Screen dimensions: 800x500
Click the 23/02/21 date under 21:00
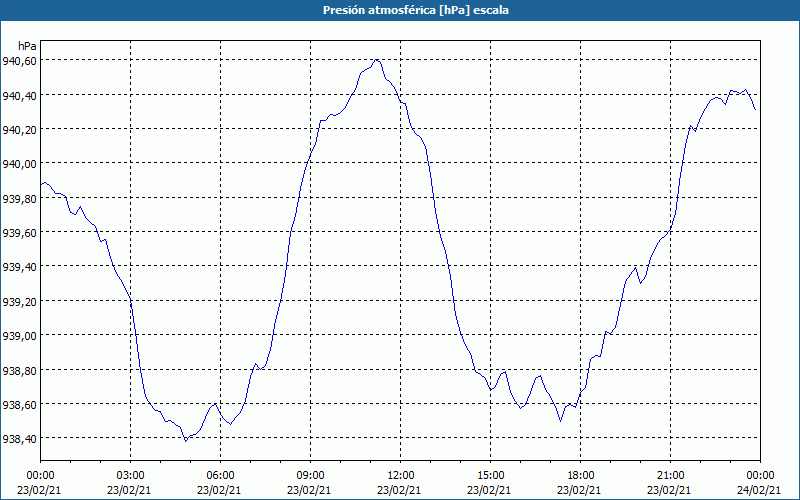pos(669,490)
